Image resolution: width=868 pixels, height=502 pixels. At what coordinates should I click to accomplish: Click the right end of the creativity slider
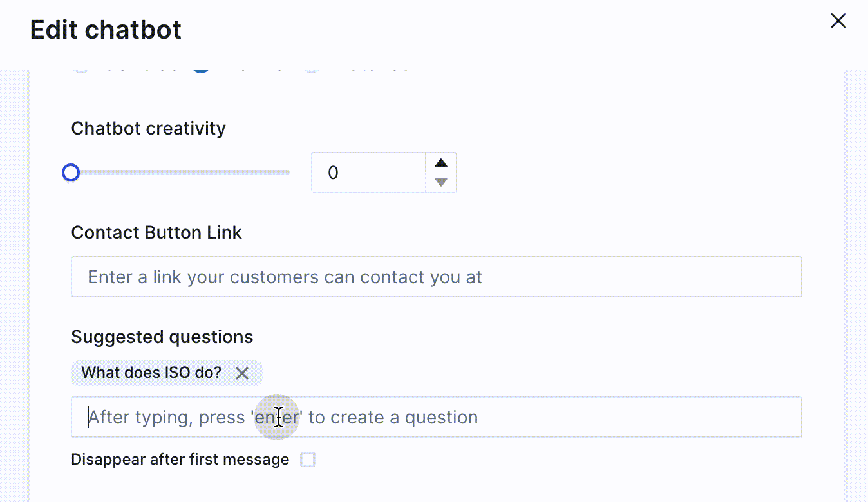[289, 172]
